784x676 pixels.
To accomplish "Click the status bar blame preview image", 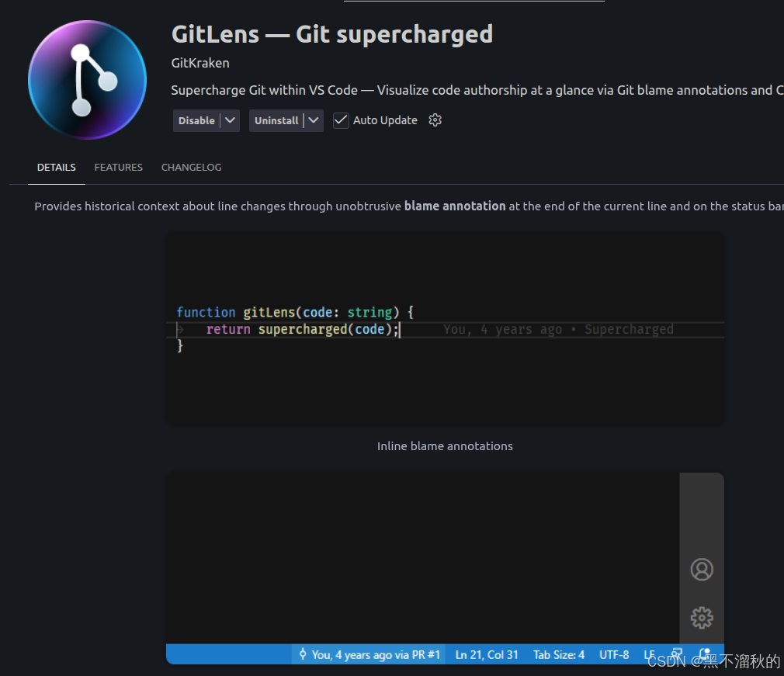I will [445, 568].
